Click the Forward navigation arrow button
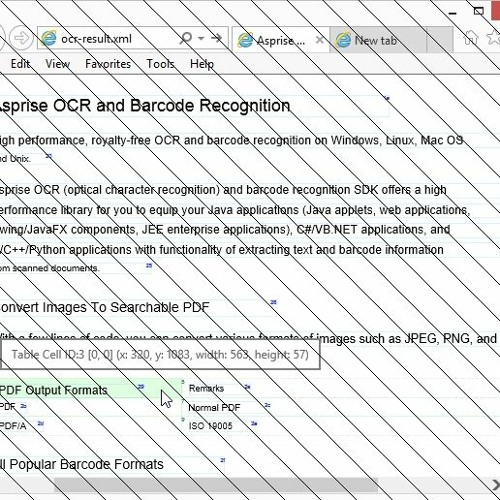 tap(21, 38)
